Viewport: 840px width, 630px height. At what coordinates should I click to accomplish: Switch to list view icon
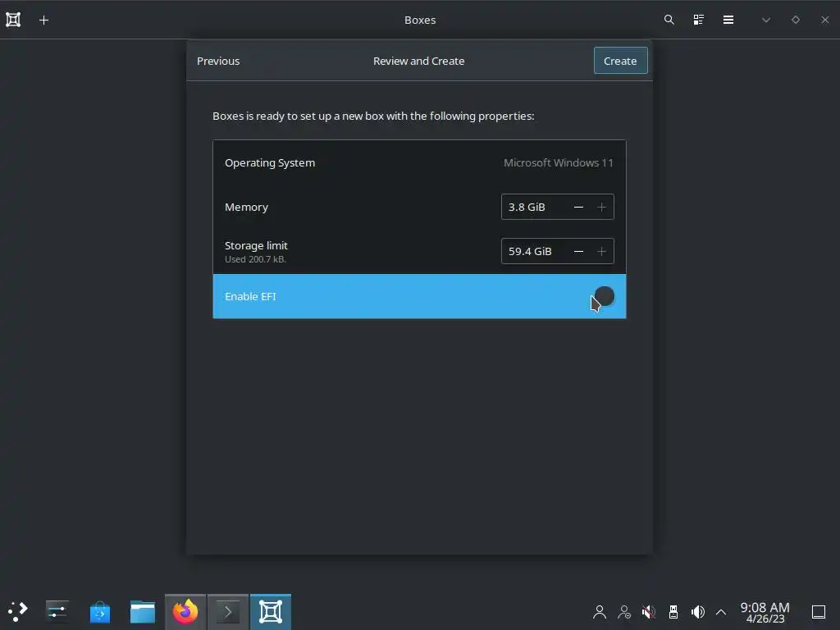[x=699, y=20]
